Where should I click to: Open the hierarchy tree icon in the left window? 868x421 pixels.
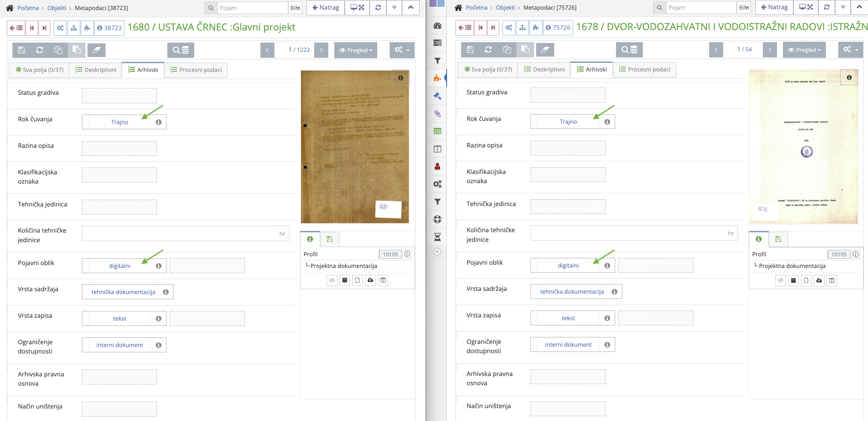(74, 28)
